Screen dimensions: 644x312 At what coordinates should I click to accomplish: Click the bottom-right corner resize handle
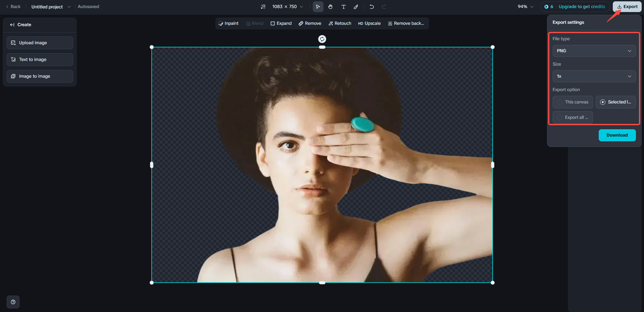[493, 282]
